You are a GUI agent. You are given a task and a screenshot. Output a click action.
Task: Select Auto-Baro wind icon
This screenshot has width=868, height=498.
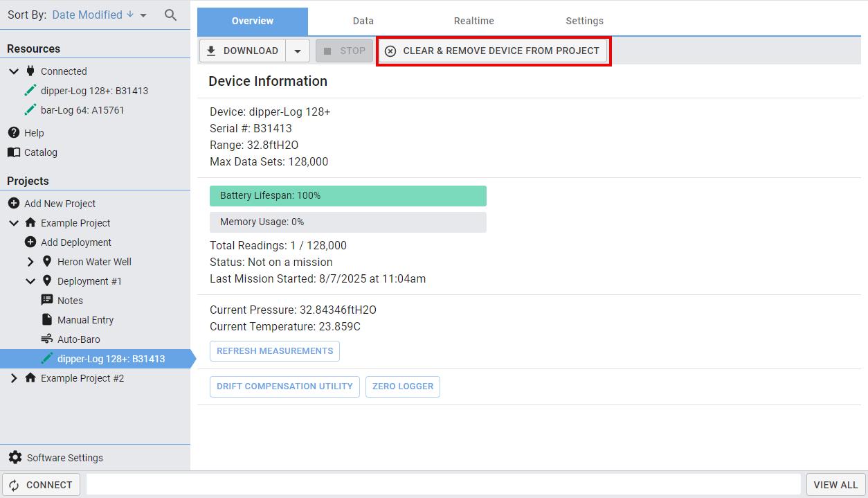point(47,339)
